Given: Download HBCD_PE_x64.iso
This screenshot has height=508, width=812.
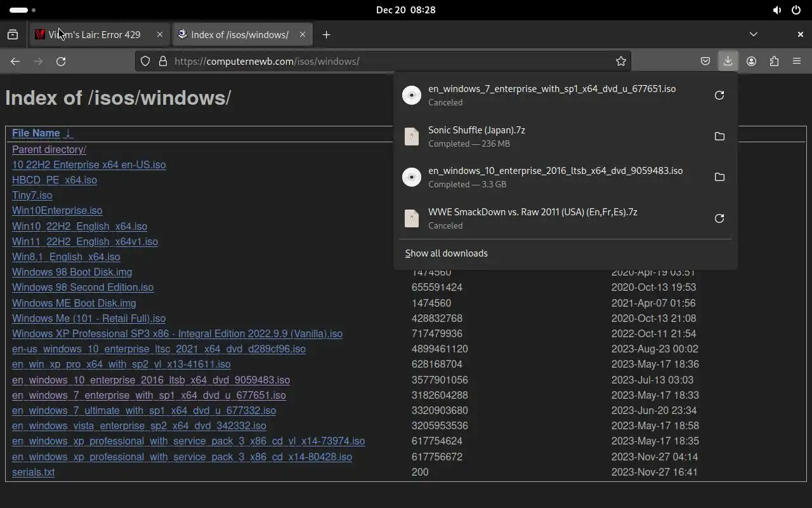Looking at the screenshot, I should click(55, 180).
